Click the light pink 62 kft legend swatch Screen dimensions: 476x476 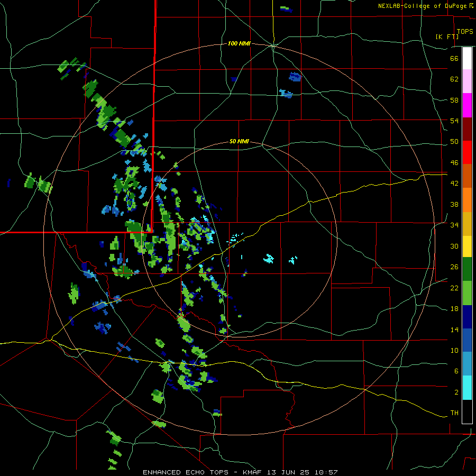(x=467, y=81)
